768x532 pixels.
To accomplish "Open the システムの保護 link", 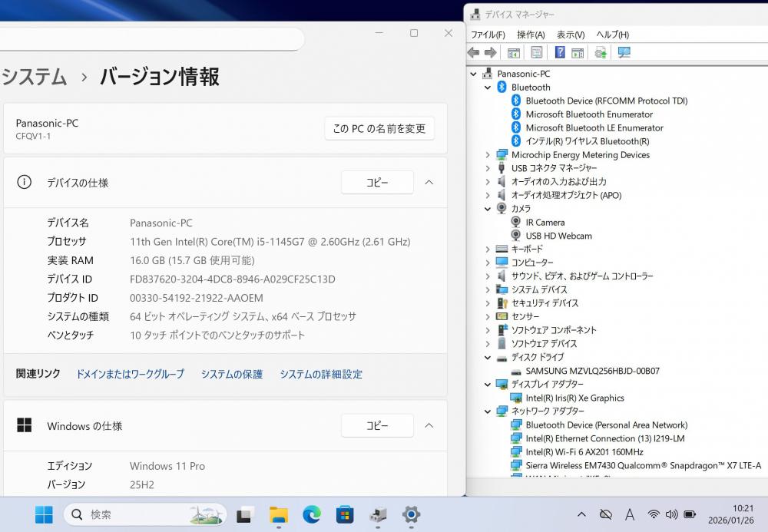I will (x=232, y=374).
